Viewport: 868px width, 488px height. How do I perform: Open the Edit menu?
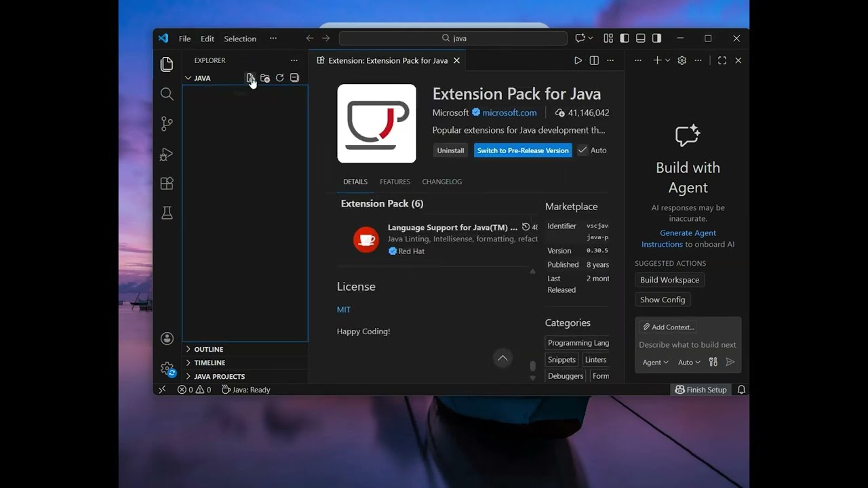coord(208,39)
